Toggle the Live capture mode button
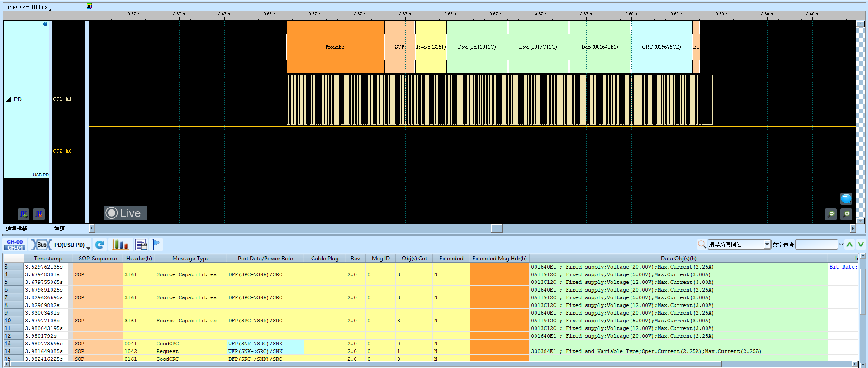This screenshot has height=368, width=868. (126, 213)
